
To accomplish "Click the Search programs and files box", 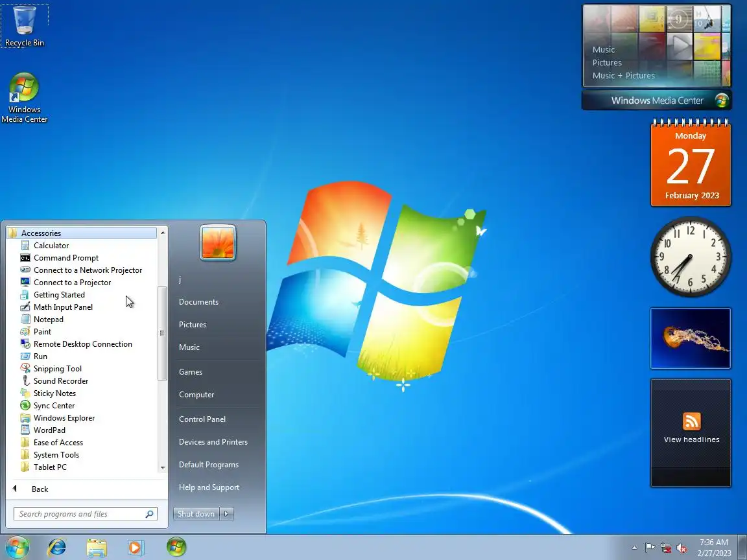I will [x=86, y=514].
